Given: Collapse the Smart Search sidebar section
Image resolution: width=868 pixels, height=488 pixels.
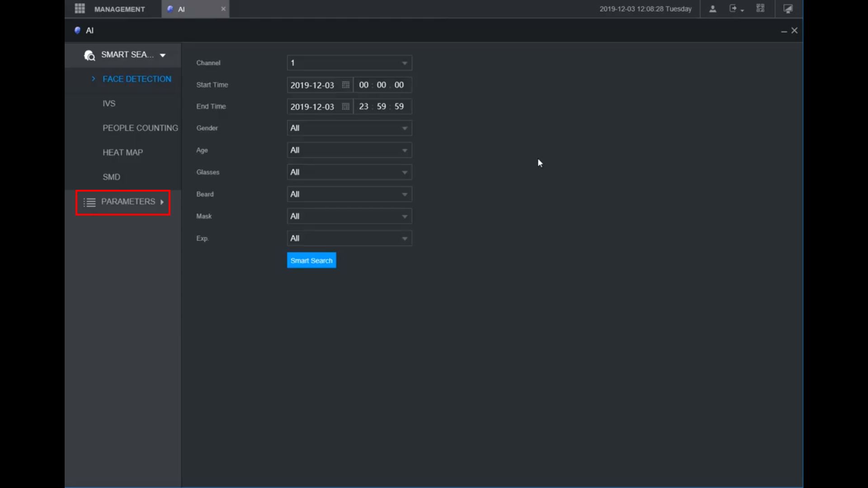Looking at the screenshot, I should pos(163,55).
